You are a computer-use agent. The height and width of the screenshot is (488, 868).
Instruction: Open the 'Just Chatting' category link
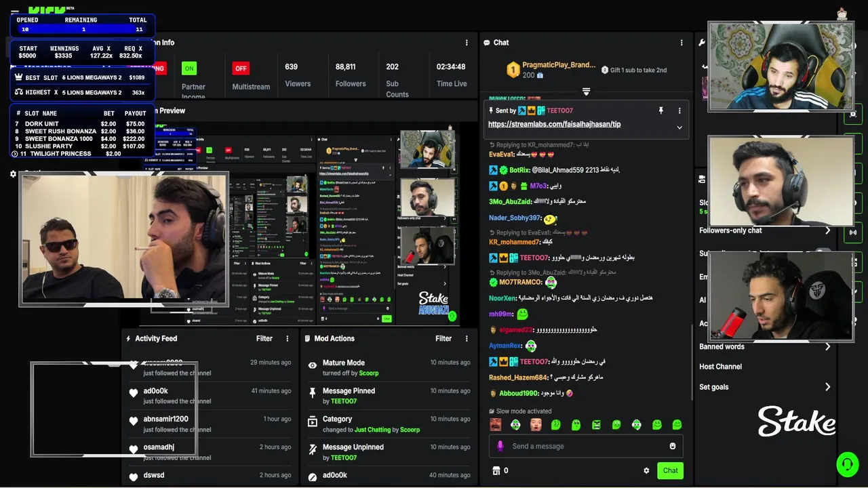click(x=372, y=430)
